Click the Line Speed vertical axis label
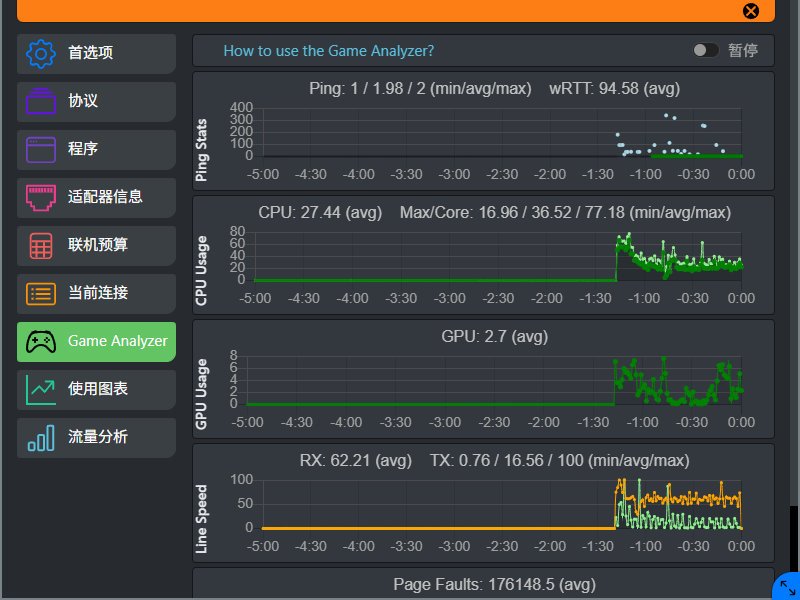Viewport: 800px width, 600px height. coord(202,519)
